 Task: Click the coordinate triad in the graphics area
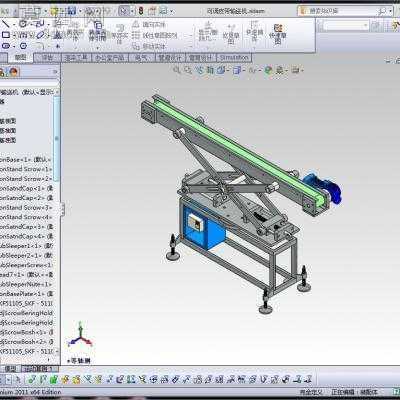pyautogui.click(x=80, y=335)
